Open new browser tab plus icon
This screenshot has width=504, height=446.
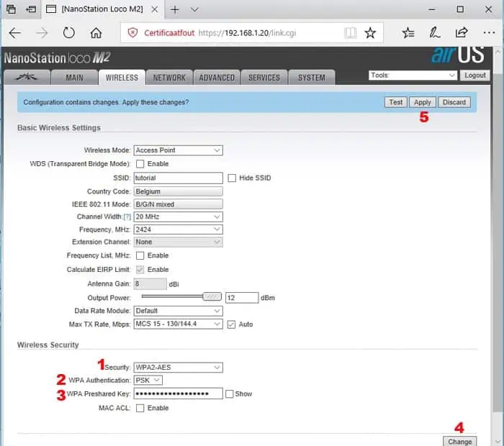pos(175,10)
